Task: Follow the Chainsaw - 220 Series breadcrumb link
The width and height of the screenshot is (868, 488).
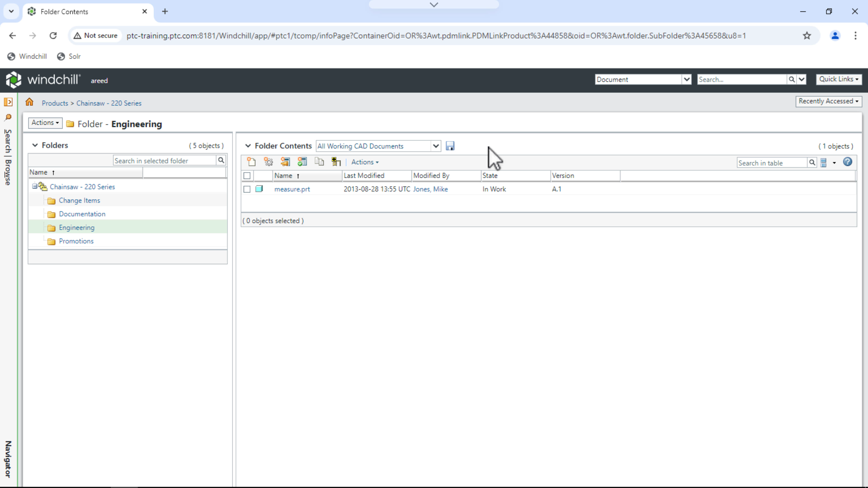Action: 108,103
